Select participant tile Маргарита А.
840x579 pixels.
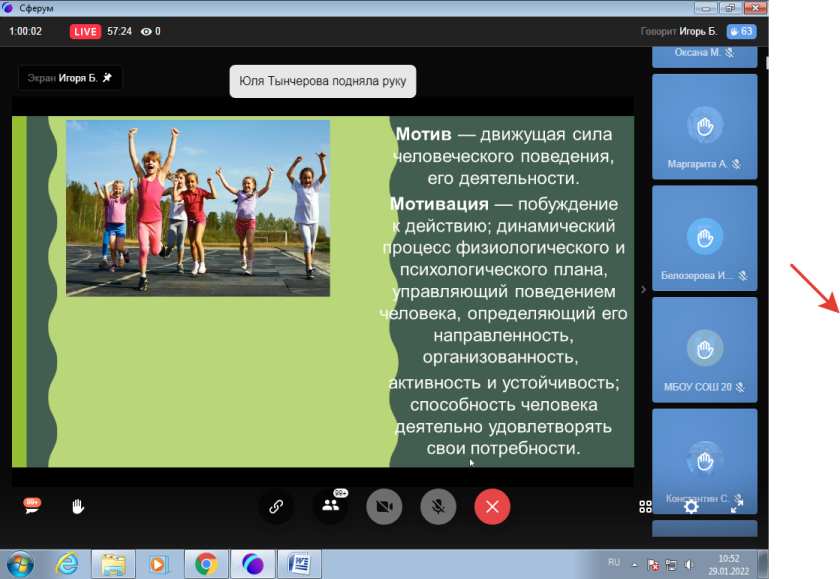click(704, 126)
